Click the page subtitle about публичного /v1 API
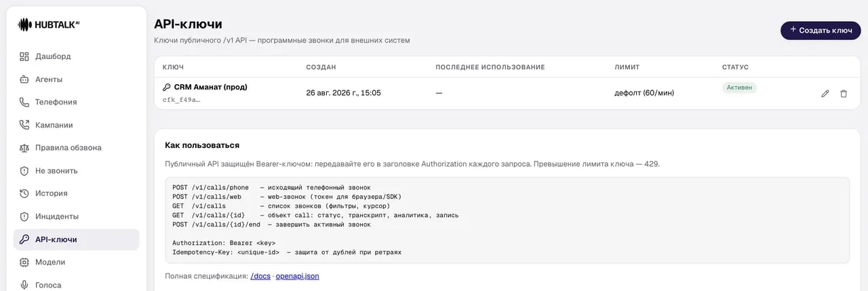 [x=282, y=41]
